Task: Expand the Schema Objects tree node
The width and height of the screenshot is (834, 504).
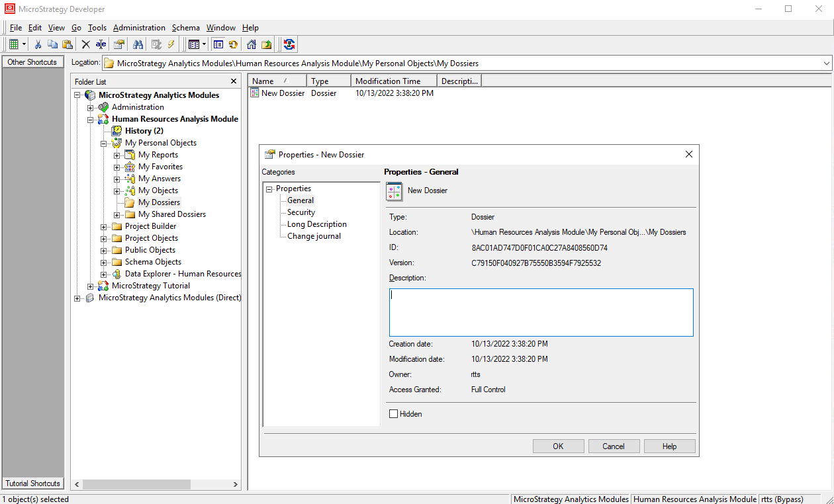Action: [104, 262]
